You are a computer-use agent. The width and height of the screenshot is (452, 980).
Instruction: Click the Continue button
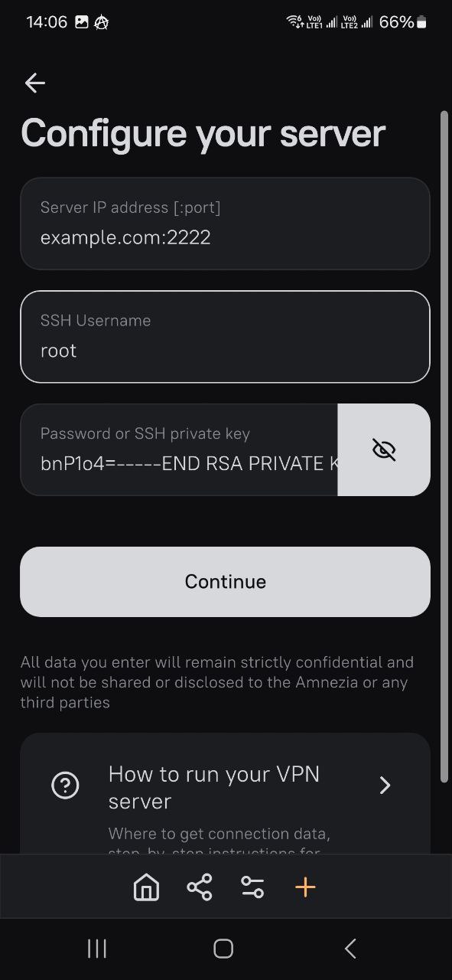[225, 581]
